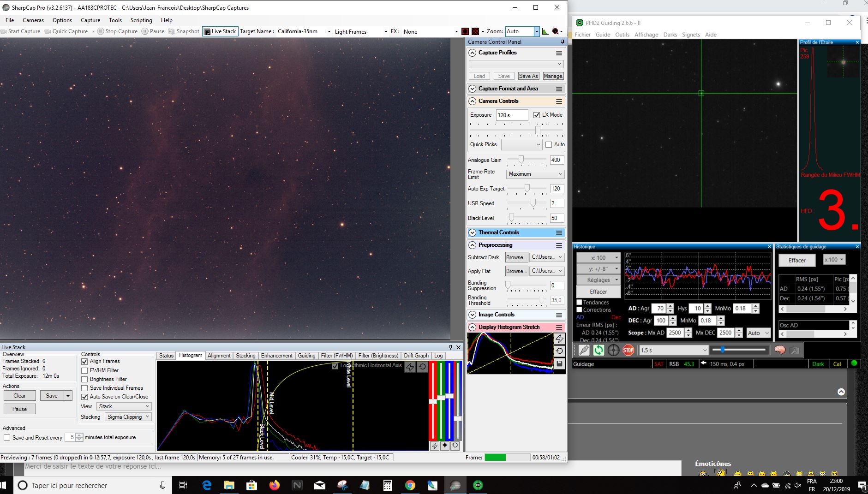The width and height of the screenshot is (868, 494).
Task: Switch to the Drift Graph tab
Action: point(416,356)
